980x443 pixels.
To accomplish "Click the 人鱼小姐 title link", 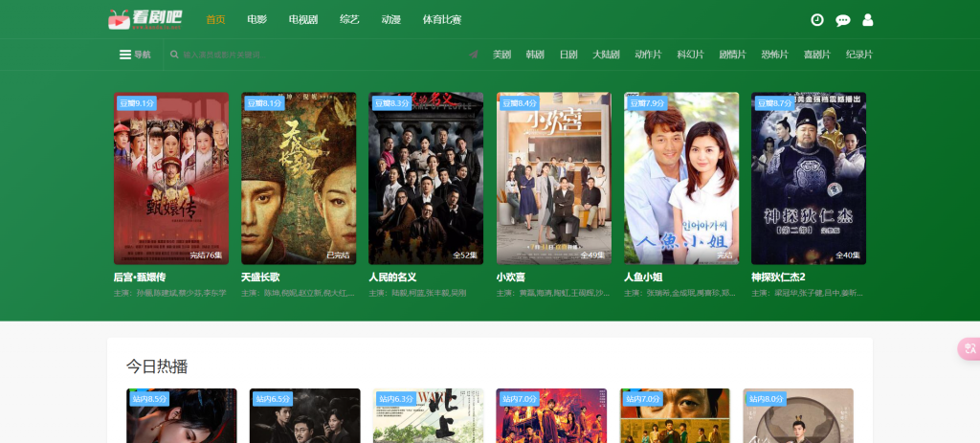I will [643, 277].
